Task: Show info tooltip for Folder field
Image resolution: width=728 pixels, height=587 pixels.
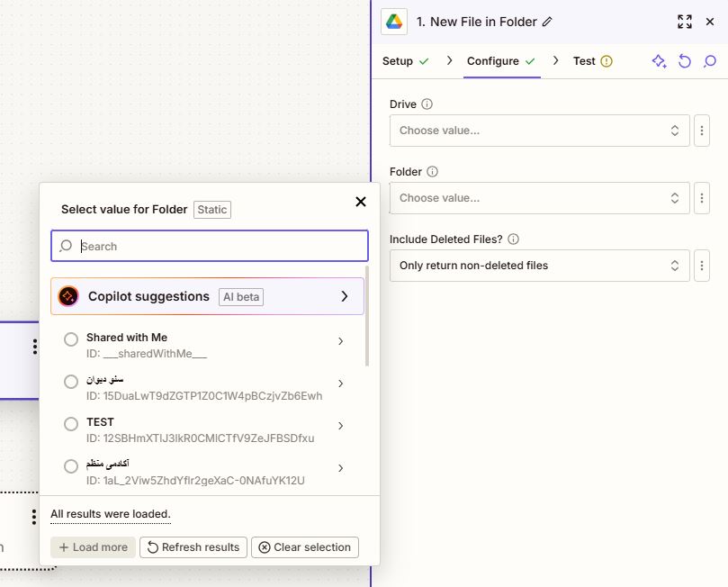Action: point(432,172)
